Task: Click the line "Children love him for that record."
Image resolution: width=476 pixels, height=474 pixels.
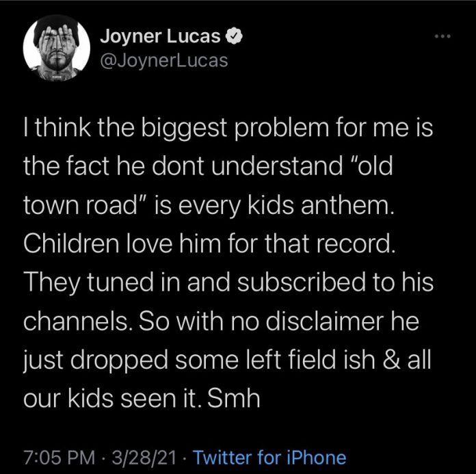Action: [x=209, y=244]
